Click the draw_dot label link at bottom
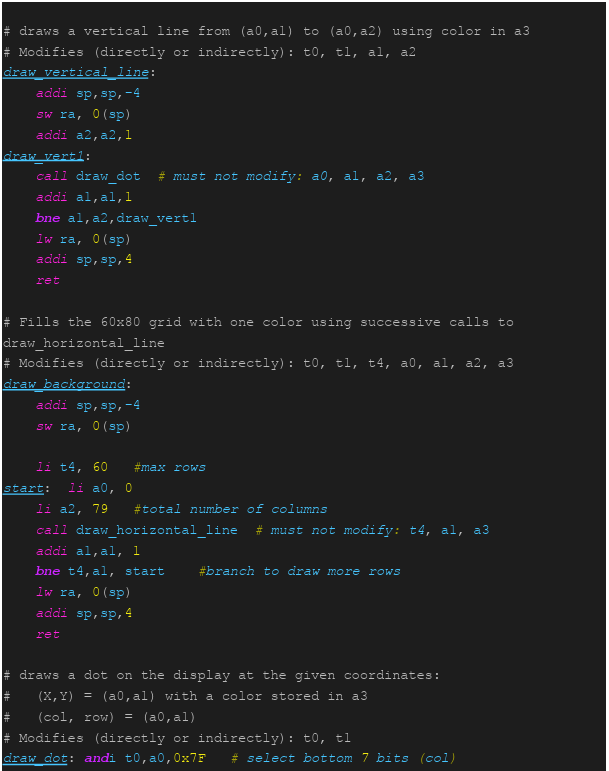The width and height of the screenshot is (609, 771). (35, 758)
